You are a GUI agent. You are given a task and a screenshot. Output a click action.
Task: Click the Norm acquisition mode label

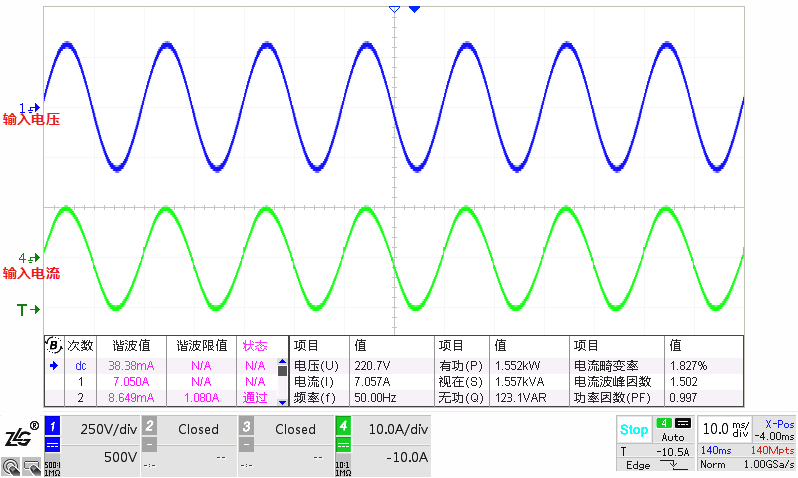click(712, 464)
